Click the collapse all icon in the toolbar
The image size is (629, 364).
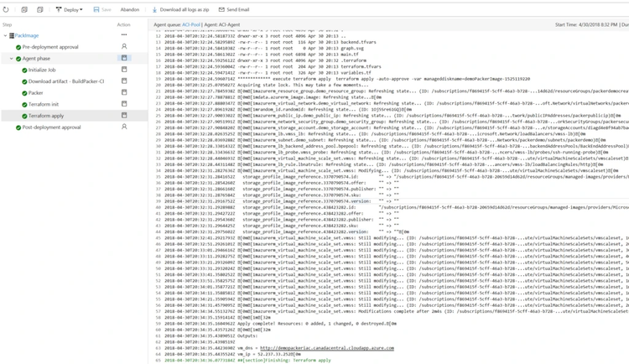(39, 9)
